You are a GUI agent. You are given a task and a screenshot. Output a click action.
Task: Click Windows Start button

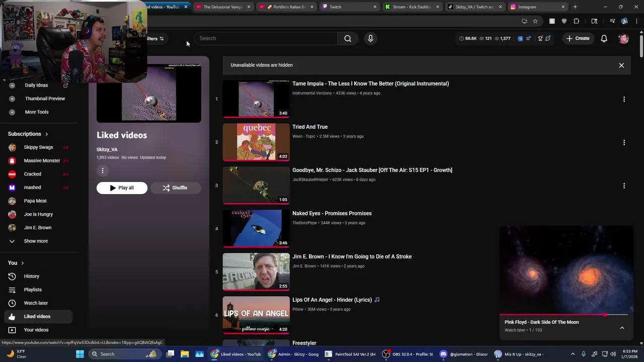(x=80, y=354)
